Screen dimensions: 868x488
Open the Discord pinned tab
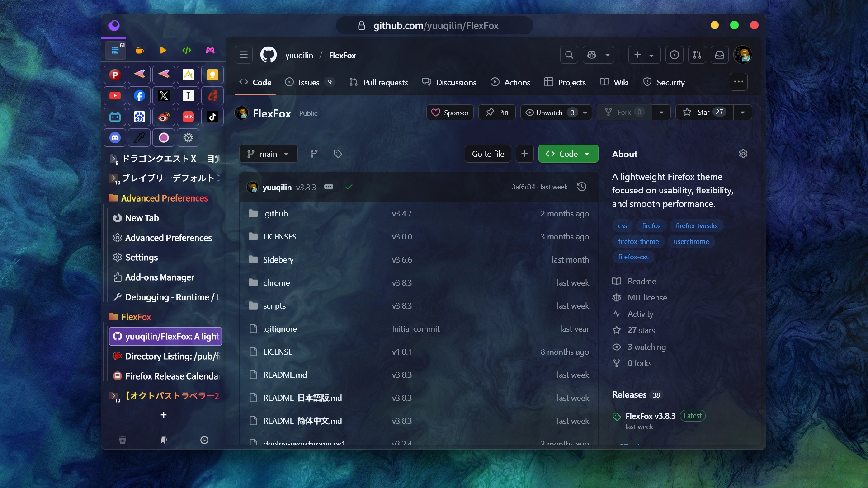click(x=115, y=138)
